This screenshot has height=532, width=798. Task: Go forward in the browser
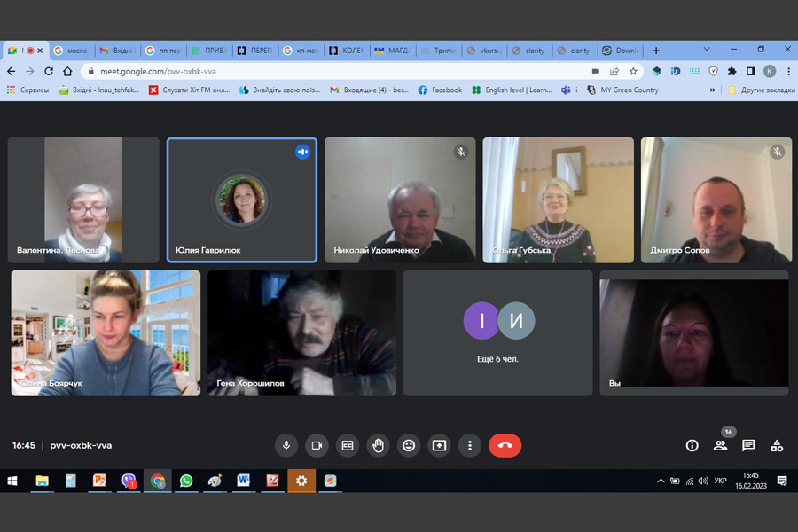coord(30,71)
